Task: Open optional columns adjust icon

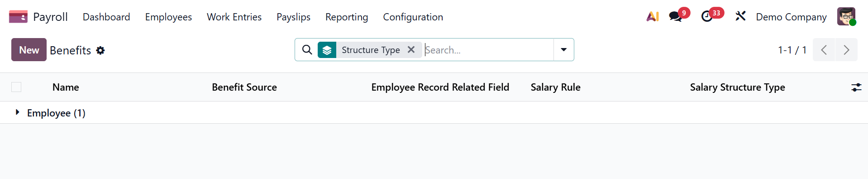Action: pos(856,87)
